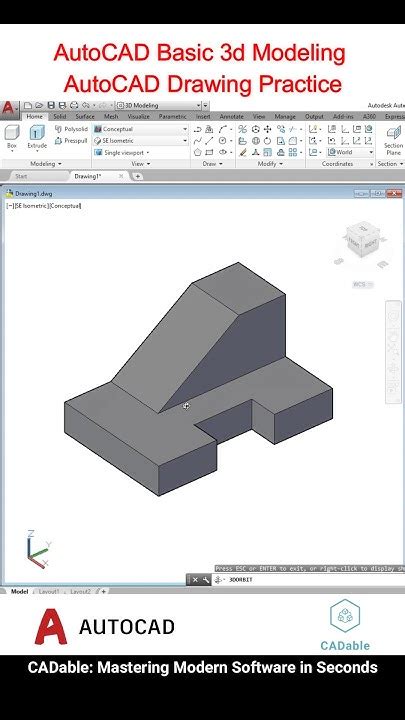This screenshot has width=405, height=720.
Task: Switch to the Annotate ribbon tab
Action: click(231, 117)
